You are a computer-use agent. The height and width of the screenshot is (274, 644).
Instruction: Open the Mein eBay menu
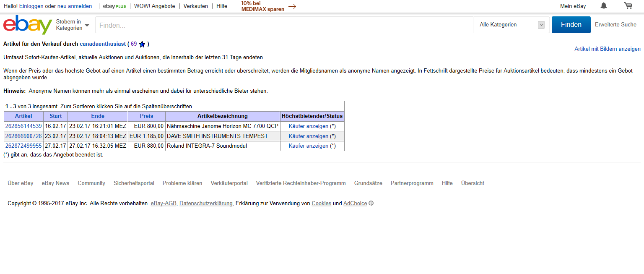coord(573,6)
